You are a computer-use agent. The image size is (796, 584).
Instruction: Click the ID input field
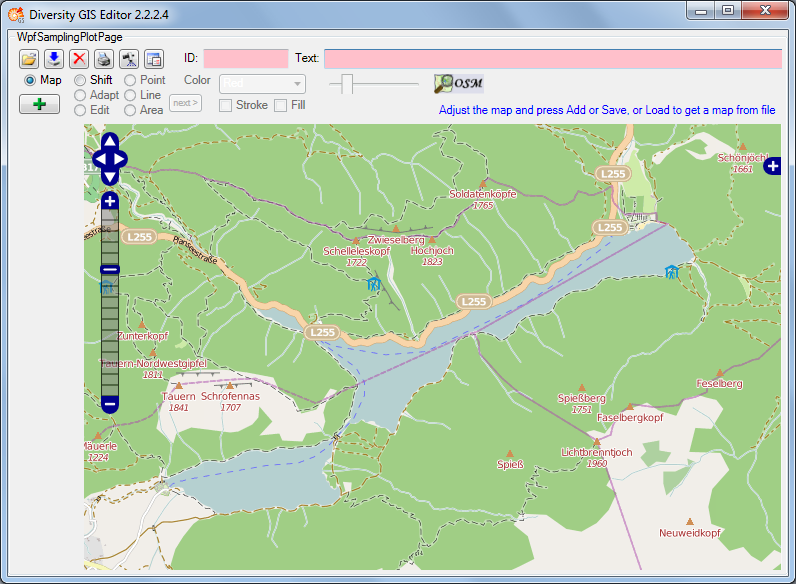[x=245, y=58]
